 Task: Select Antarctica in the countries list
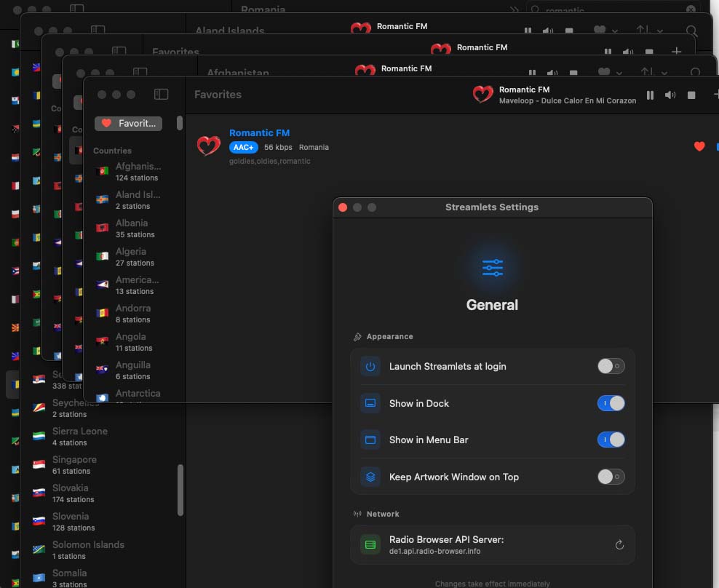pos(133,394)
